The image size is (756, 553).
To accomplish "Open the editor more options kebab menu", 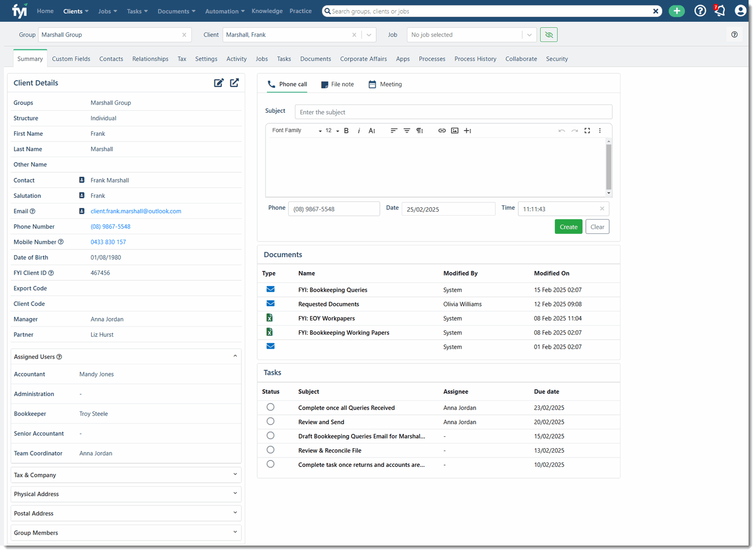I will point(600,131).
